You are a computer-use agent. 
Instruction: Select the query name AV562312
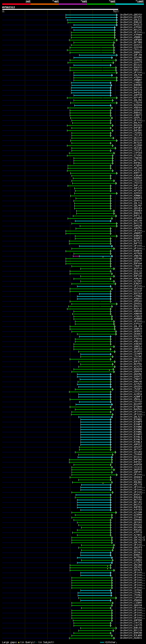(8, 7)
